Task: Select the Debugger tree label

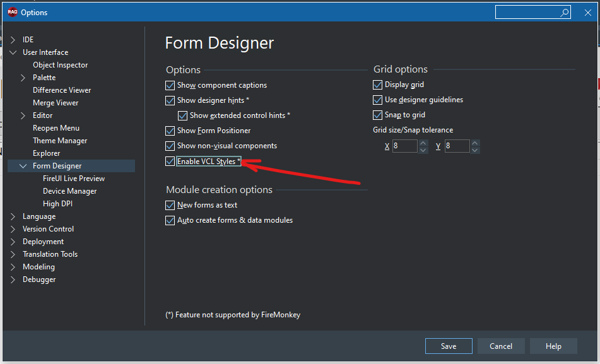Action: click(x=39, y=280)
